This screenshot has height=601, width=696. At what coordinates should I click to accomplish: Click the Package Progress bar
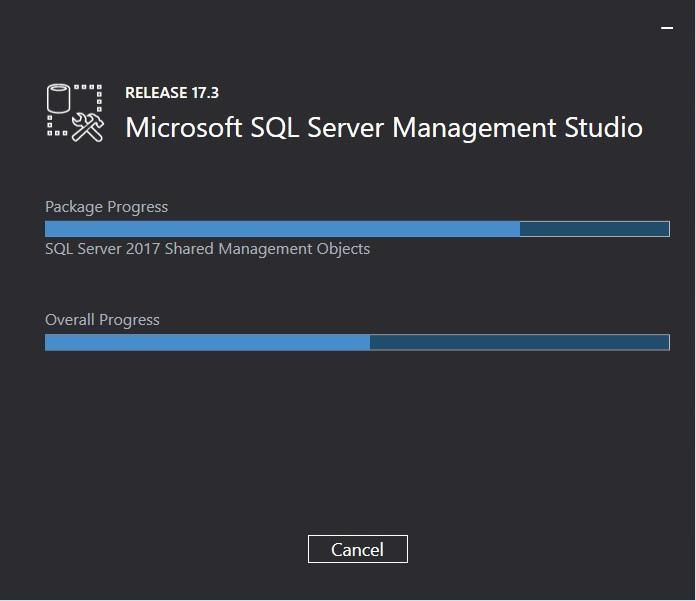357,229
